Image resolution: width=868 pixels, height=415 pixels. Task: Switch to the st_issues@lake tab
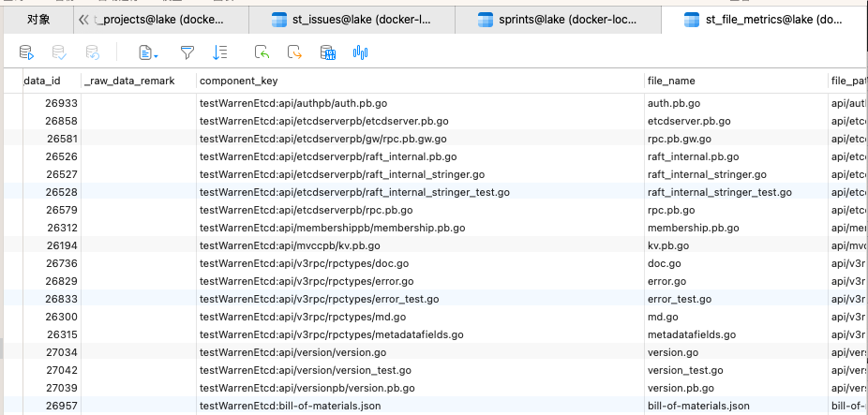[x=352, y=20]
